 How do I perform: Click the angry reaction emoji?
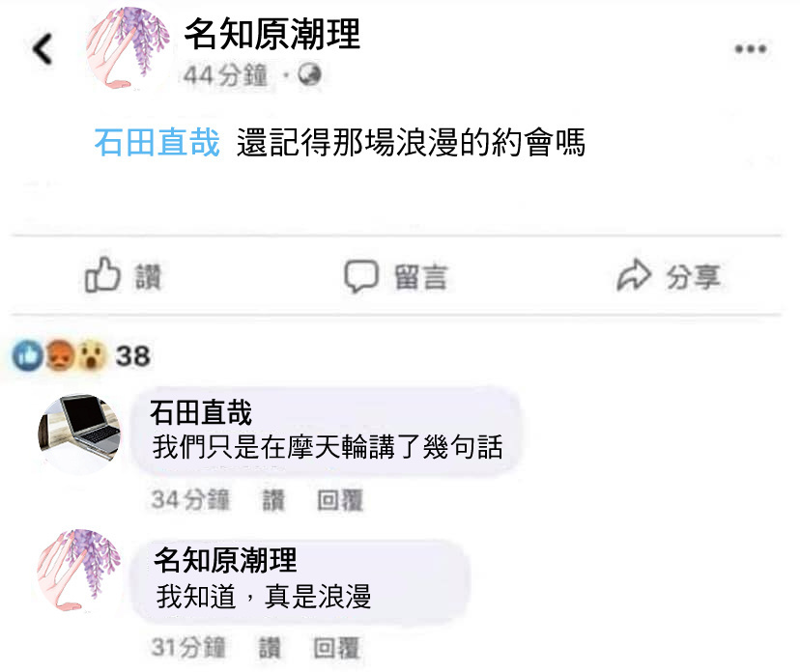[x=60, y=355]
